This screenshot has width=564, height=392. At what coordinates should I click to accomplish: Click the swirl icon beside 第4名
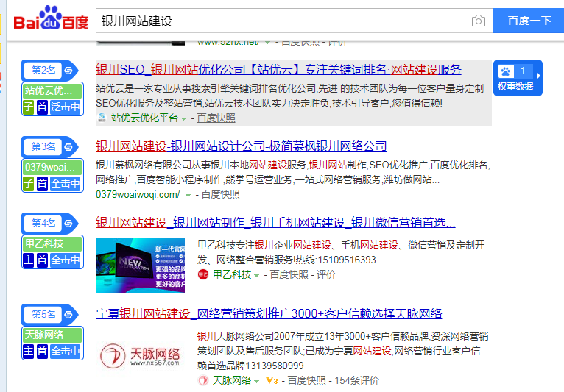(x=68, y=224)
